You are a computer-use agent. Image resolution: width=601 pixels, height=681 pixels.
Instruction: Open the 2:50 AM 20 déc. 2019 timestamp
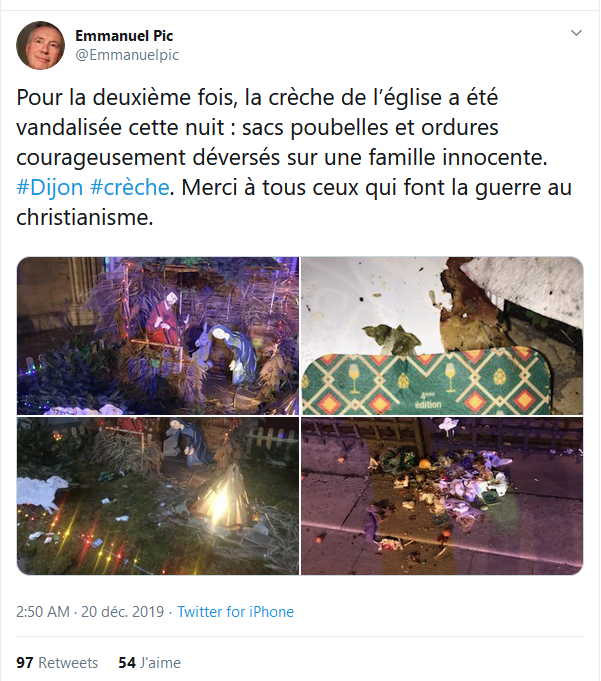point(90,612)
